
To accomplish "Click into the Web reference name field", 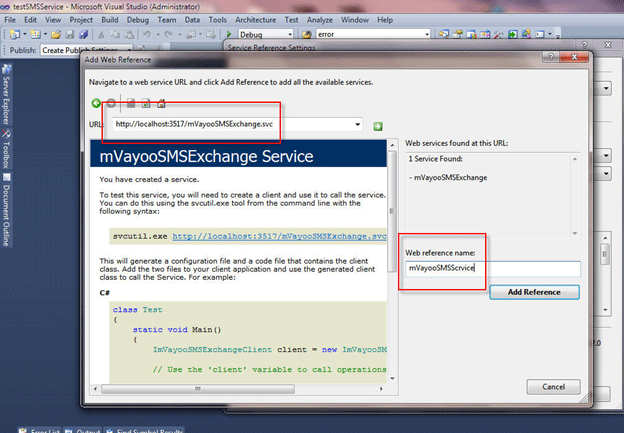I will pyautogui.click(x=493, y=269).
